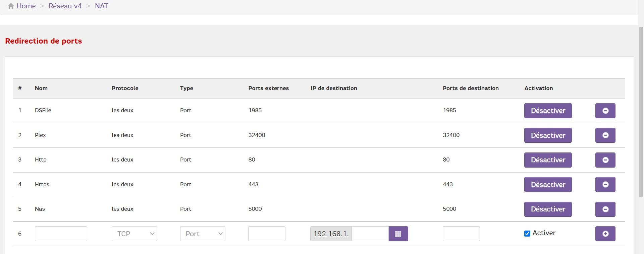Viewport: 644px width, 254px height.
Task: Deactivate the Https port rule
Action: click(548, 184)
